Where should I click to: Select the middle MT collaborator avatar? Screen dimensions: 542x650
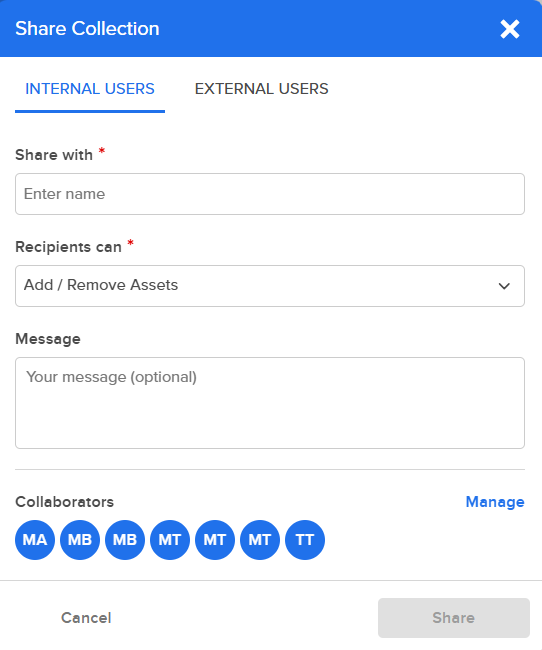(x=215, y=540)
